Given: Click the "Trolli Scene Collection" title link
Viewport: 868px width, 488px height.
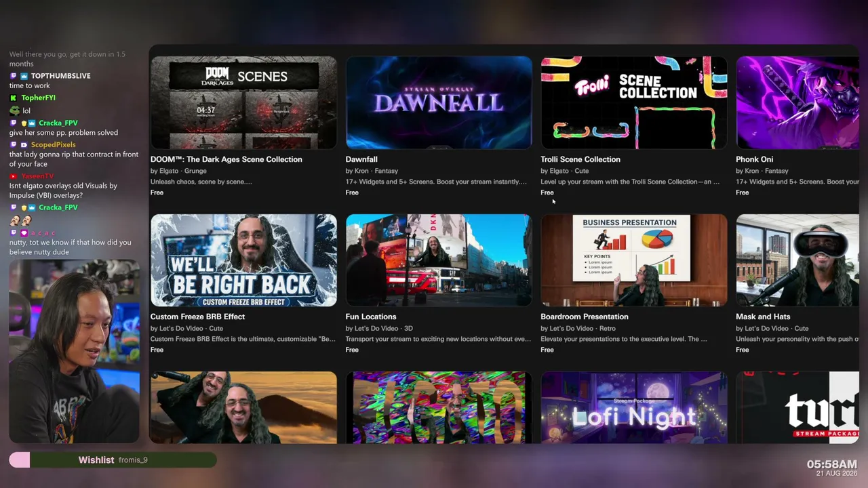Looking at the screenshot, I should pyautogui.click(x=580, y=159).
